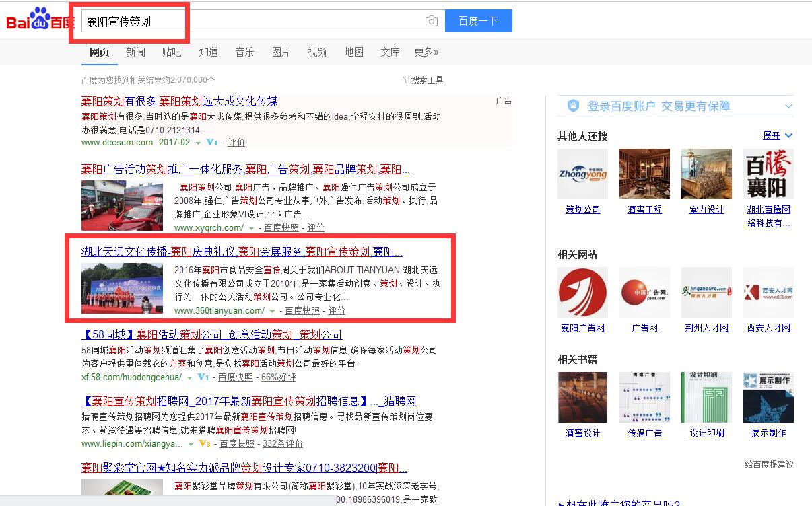
Task: Click the 设计印刷 book cover
Action: (706, 397)
